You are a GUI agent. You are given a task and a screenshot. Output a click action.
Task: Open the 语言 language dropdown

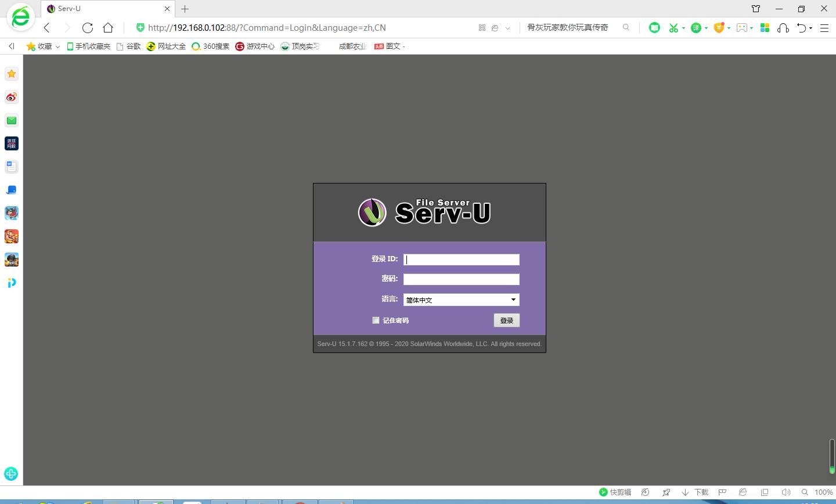coord(462,300)
